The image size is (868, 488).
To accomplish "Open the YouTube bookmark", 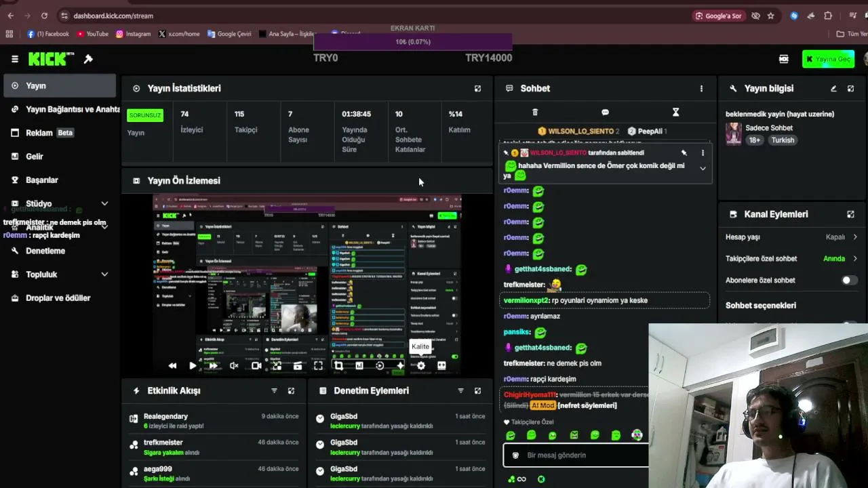I will (x=93, y=34).
